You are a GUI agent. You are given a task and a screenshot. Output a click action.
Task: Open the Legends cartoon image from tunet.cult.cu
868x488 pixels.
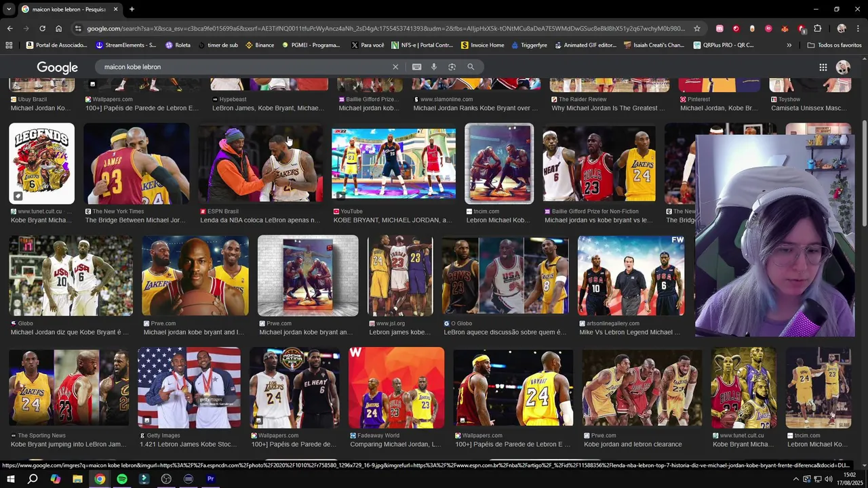coord(41,163)
